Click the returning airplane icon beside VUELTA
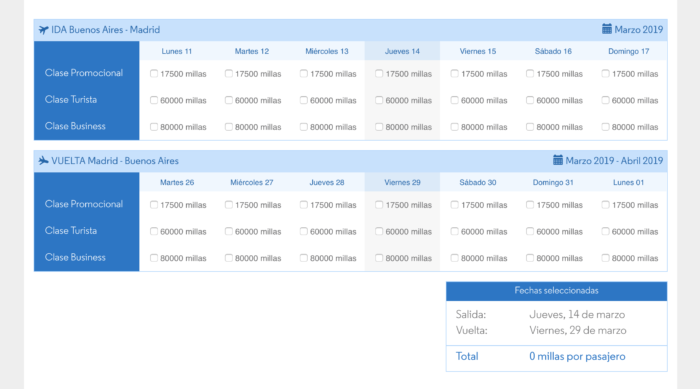This screenshot has height=389, width=700. (x=43, y=161)
